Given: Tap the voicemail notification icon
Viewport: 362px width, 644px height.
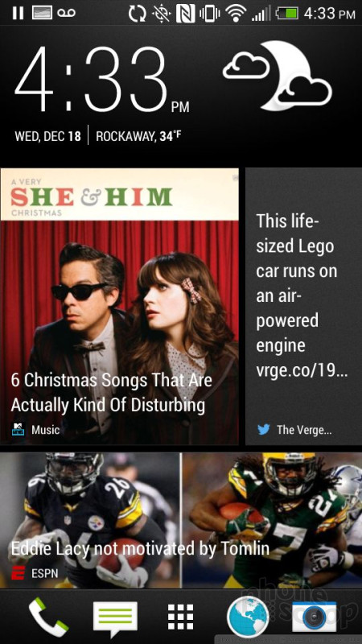Looking at the screenshot, I should (66, 13).
